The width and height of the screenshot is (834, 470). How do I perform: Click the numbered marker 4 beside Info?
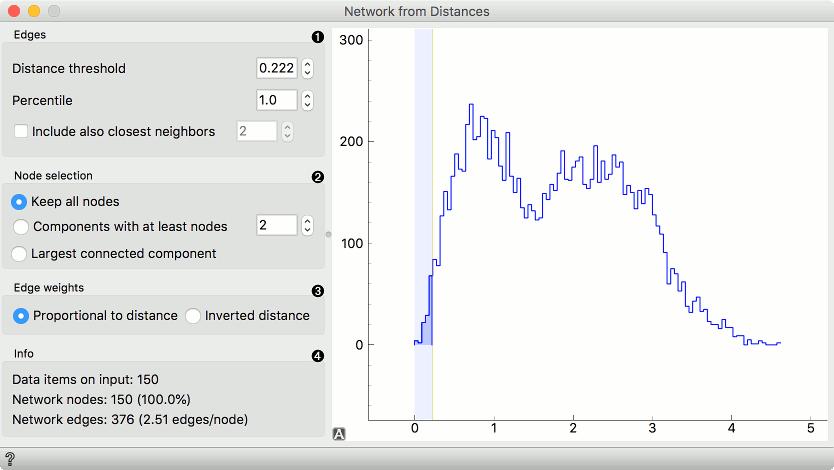318,356
